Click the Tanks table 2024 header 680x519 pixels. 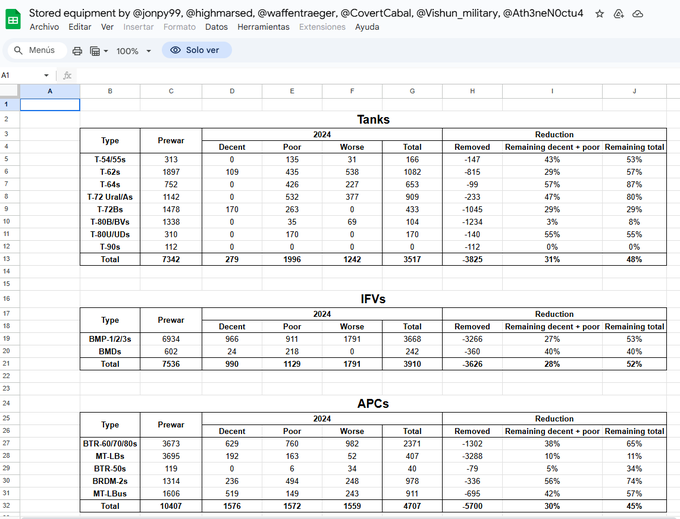322,134
